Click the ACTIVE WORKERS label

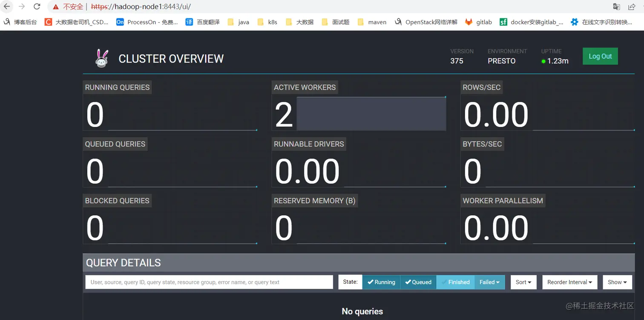click(305, 87)
